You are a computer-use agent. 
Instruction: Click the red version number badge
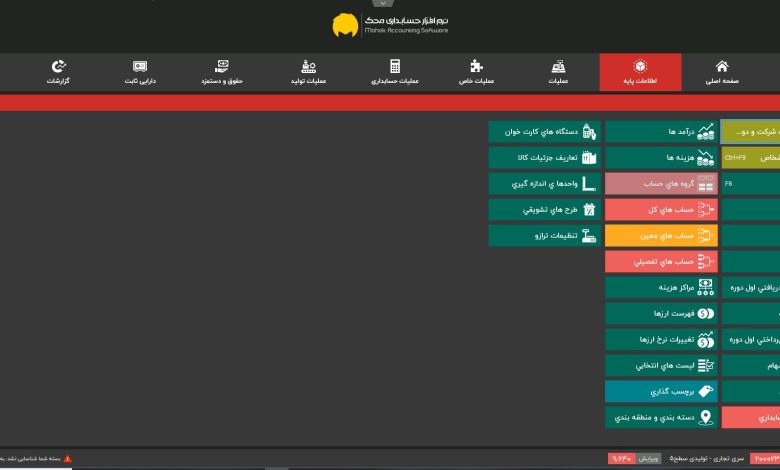pyautogui.click(x=622, y=459)
